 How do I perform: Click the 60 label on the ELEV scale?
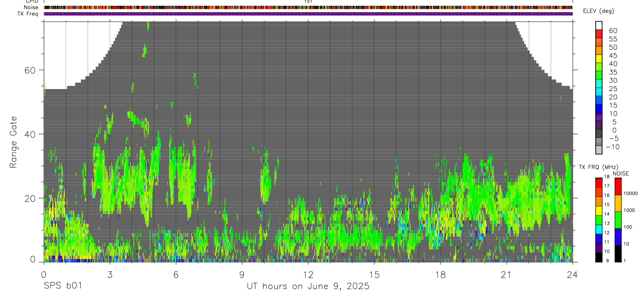tap(613, 31)
